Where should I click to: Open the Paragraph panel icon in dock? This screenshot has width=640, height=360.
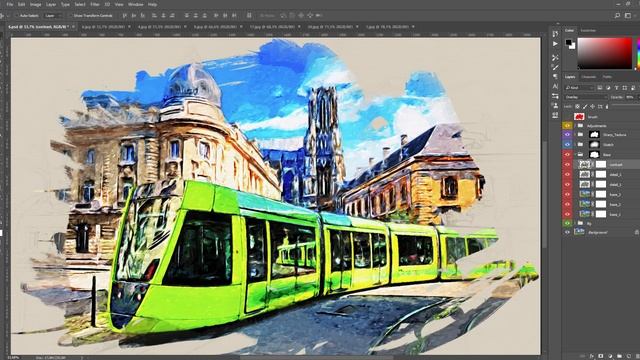tap(555, 76)
